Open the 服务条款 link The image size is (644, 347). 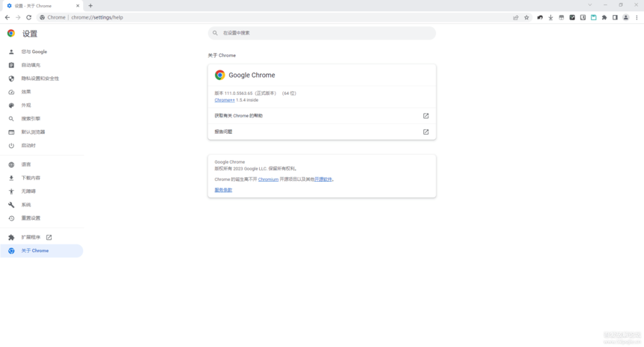point(223,190)
